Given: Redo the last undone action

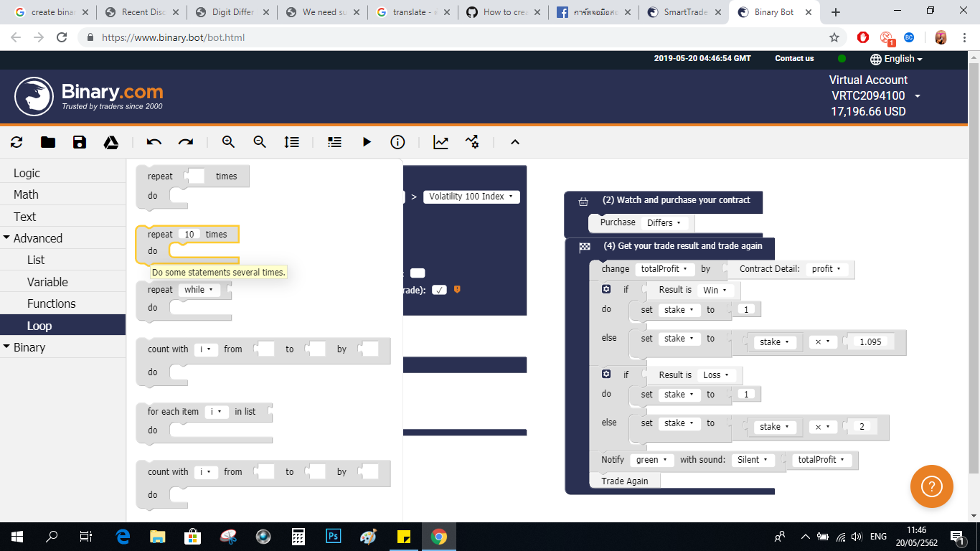Looking at the screenshot, I should pos(186,141).
